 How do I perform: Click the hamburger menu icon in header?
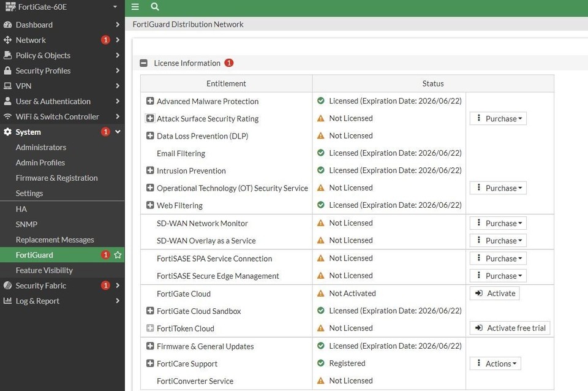(135, 7)
